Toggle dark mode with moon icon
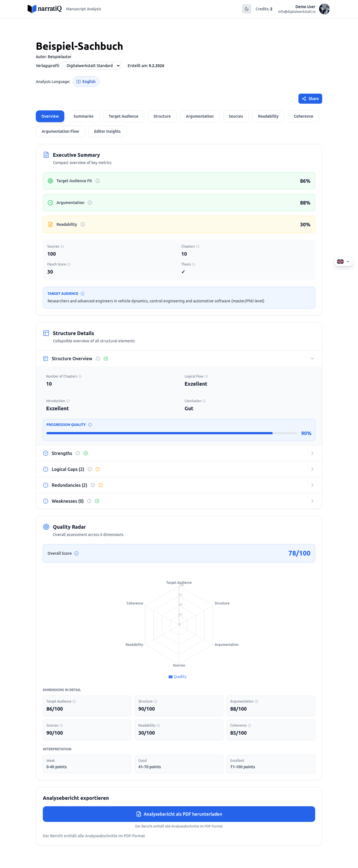 [x=246, y=9]
